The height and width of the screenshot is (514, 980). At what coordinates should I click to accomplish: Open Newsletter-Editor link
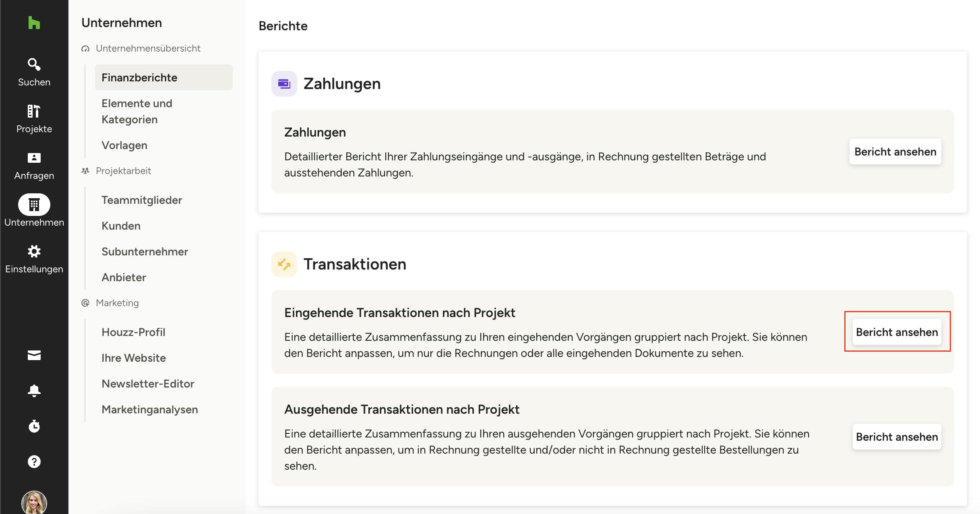pyautogui.click(x=148, y=383)
